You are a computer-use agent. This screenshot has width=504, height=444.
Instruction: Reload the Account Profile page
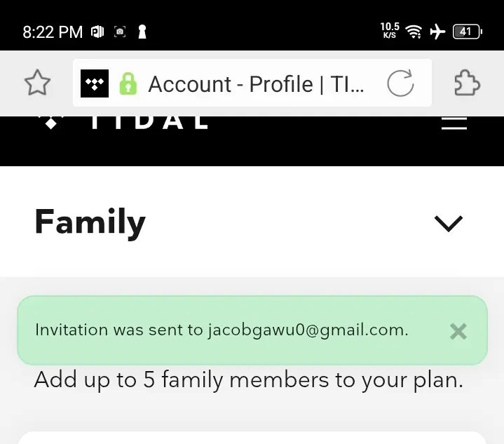400,83
